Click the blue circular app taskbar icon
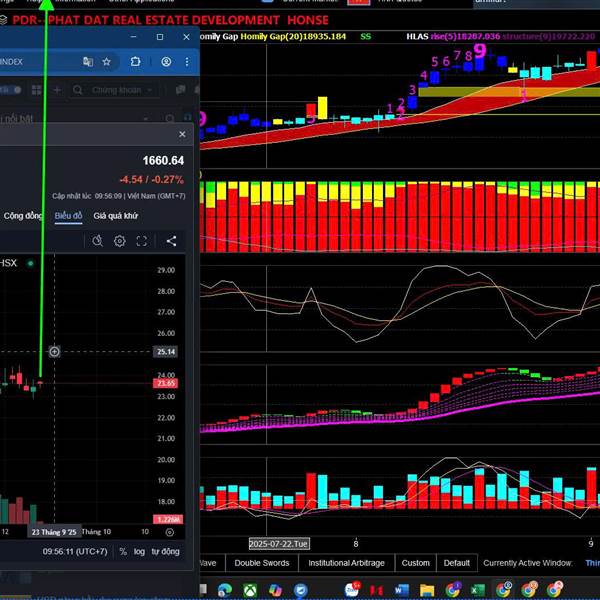Image resolution: width=600 pixels, height=600 pixels. (x=300, y=590)
